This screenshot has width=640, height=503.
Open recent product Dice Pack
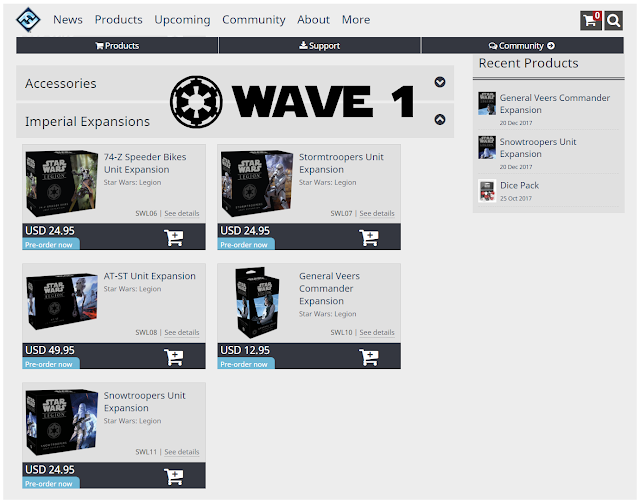point(519,185)
